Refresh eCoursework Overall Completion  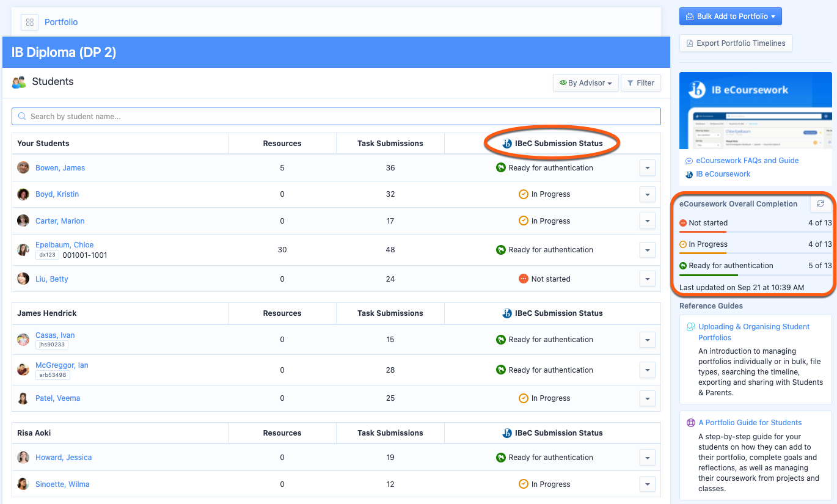pos(820,203)
